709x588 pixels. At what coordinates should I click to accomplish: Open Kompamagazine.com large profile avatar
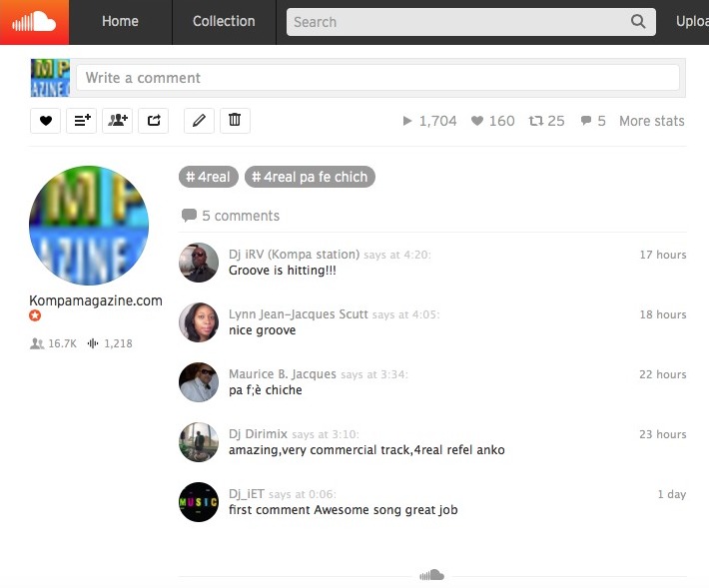pos(89,225)
